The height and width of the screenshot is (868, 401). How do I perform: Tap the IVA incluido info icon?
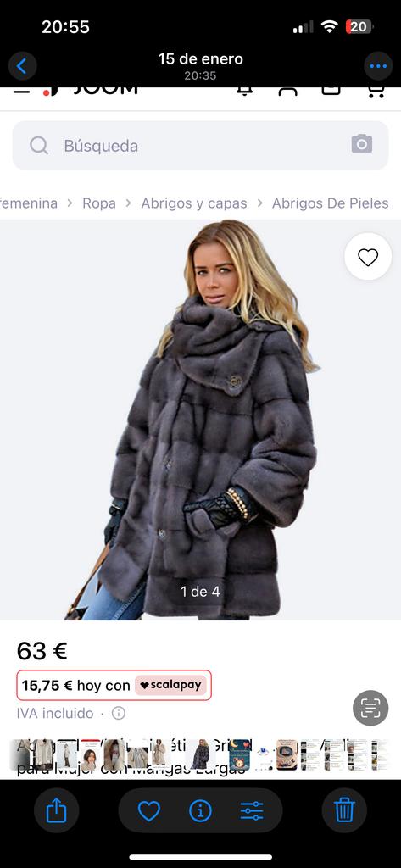119,713
